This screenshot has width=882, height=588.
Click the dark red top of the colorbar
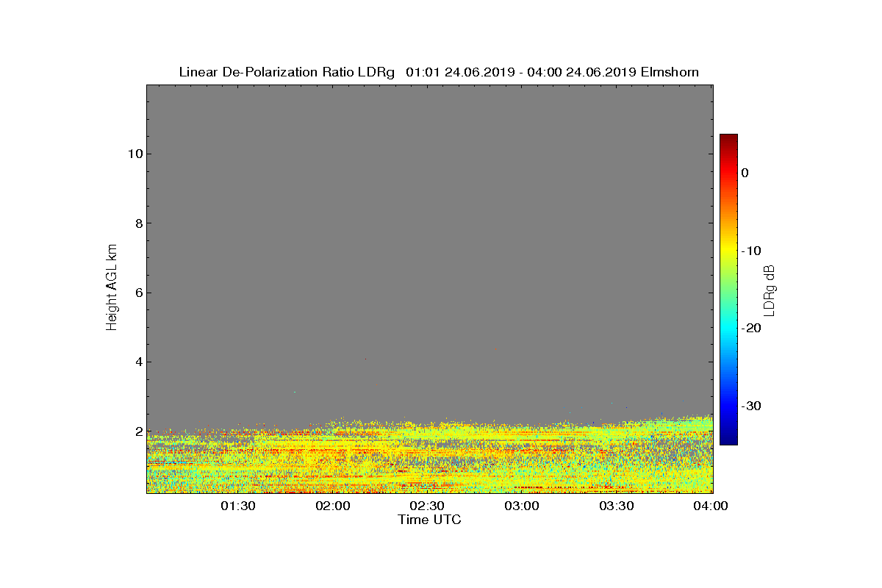click(x=728, y=140)
